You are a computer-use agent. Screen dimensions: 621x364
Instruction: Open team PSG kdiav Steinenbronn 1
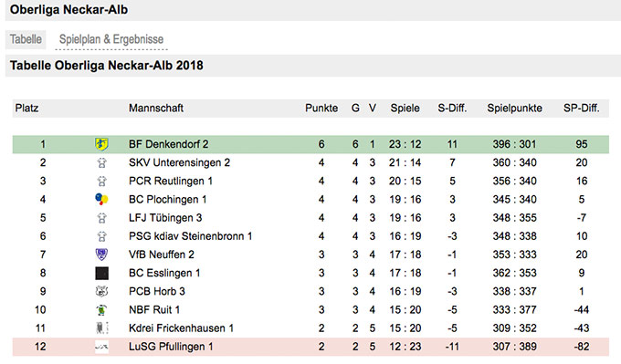pyautogui.click(x=191, y=236)
